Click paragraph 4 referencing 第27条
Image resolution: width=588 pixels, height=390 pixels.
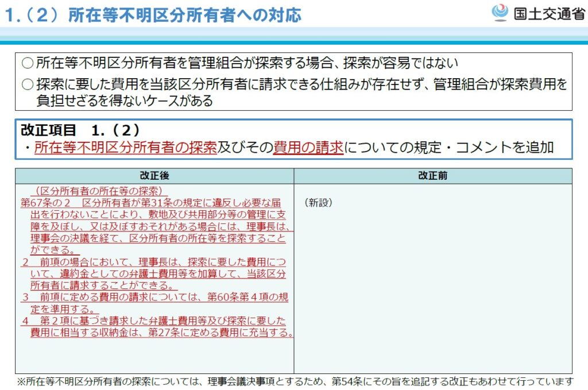click(157, 327)
